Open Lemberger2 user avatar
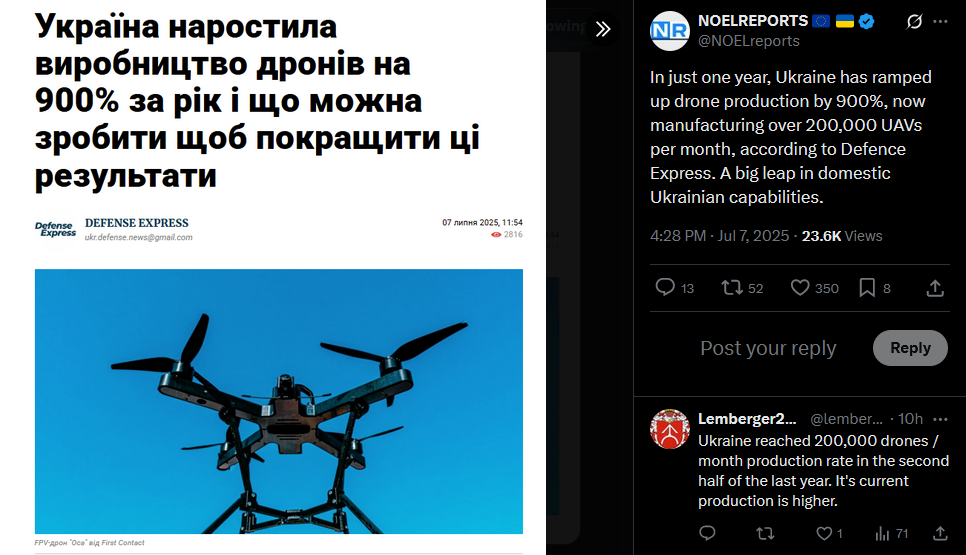Viewport: 966px width, 555px height. 670,429
